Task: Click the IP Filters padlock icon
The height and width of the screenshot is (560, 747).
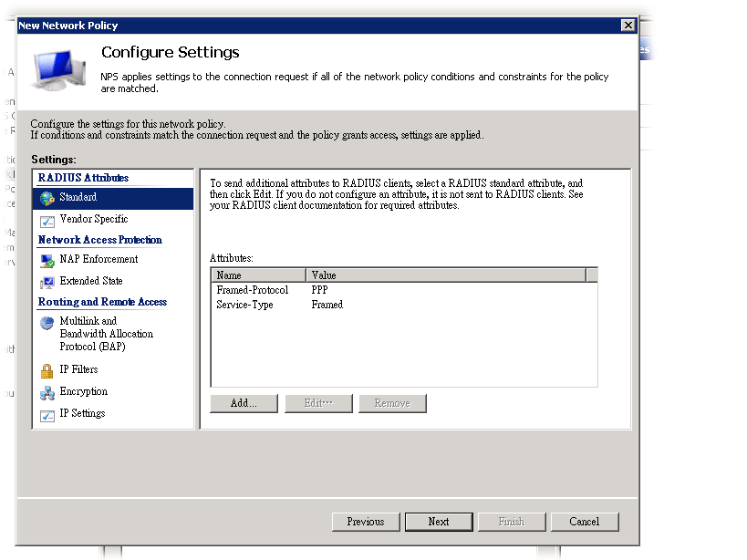Action: (47, 370)
